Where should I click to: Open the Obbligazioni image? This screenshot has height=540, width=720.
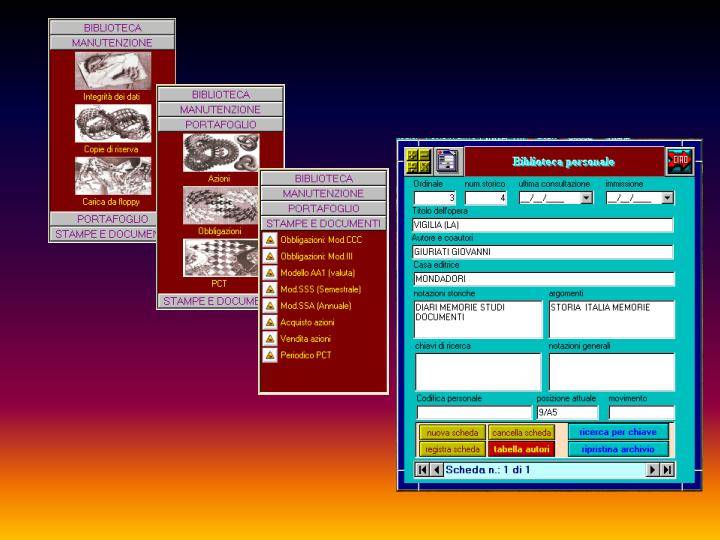coord(221,205)
